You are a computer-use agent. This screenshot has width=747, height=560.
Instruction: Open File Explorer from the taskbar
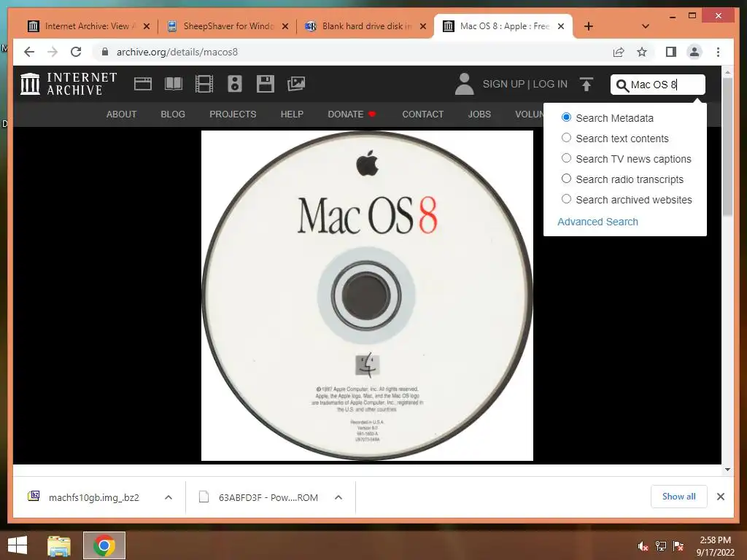(59, 545)
